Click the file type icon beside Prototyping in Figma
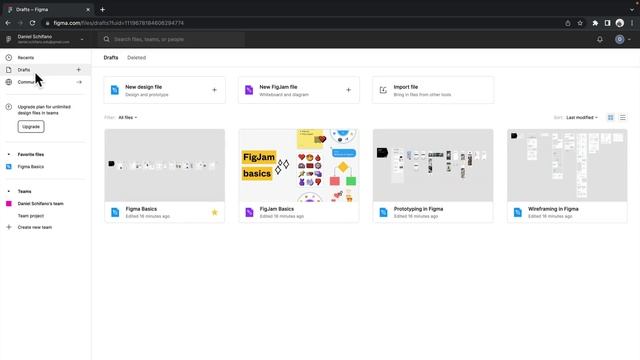 tap(383, 212)
